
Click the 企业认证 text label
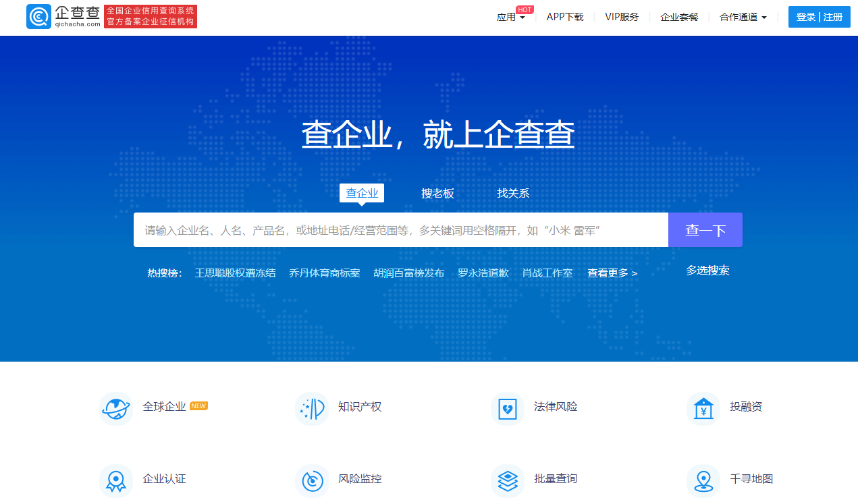click(x=164, y=479)
